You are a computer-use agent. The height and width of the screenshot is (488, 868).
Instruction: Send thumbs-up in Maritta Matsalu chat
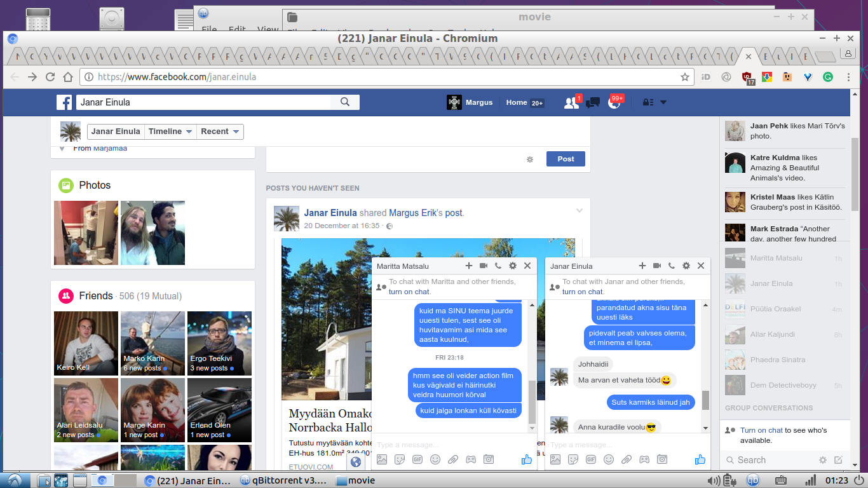[x=527, y=459]
